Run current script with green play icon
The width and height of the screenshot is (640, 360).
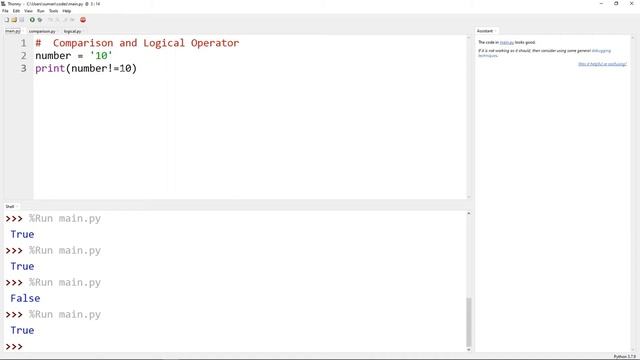tap(32, 20)
